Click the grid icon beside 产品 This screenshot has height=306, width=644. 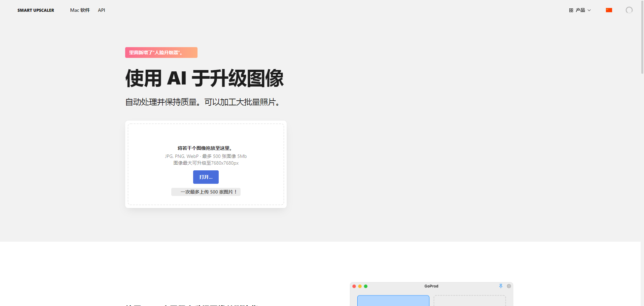571,10
